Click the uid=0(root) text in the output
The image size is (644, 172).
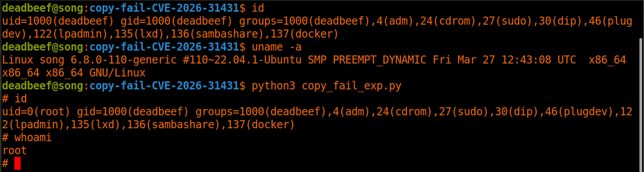tap(36, 112)
